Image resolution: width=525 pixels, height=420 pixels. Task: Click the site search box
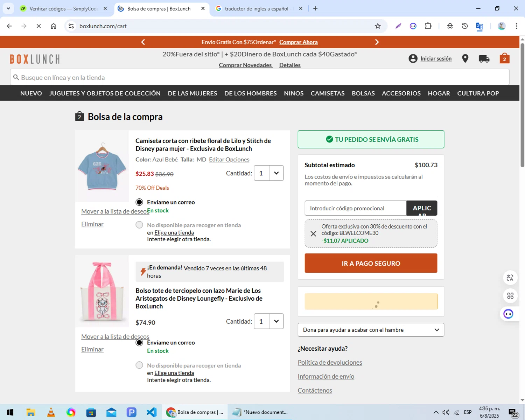[260, 77]
